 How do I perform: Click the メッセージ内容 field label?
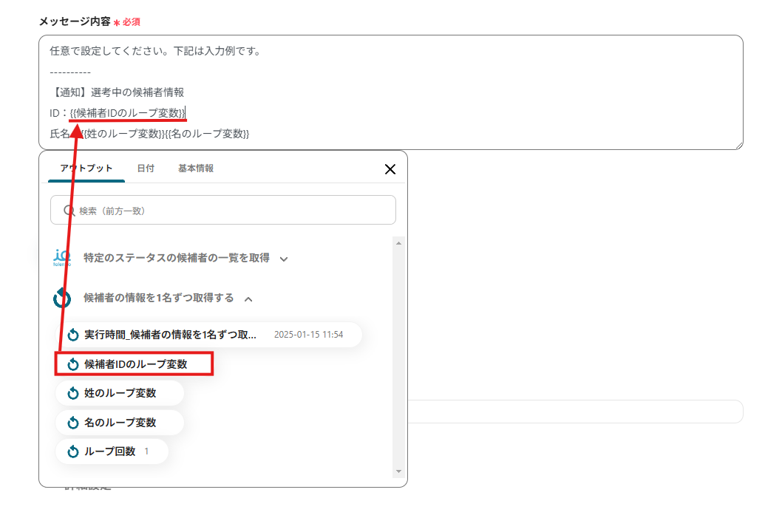pos(75,21)
